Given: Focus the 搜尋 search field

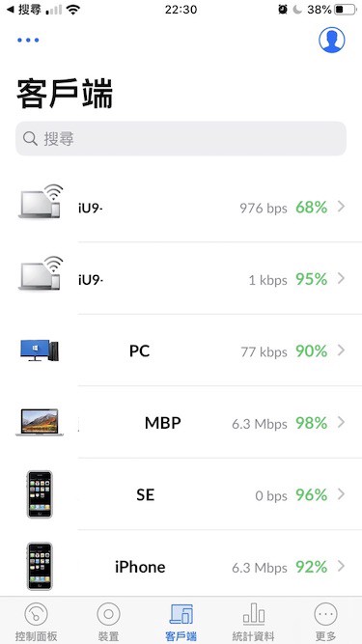Looking at the screenshot, I should point(181,139).
